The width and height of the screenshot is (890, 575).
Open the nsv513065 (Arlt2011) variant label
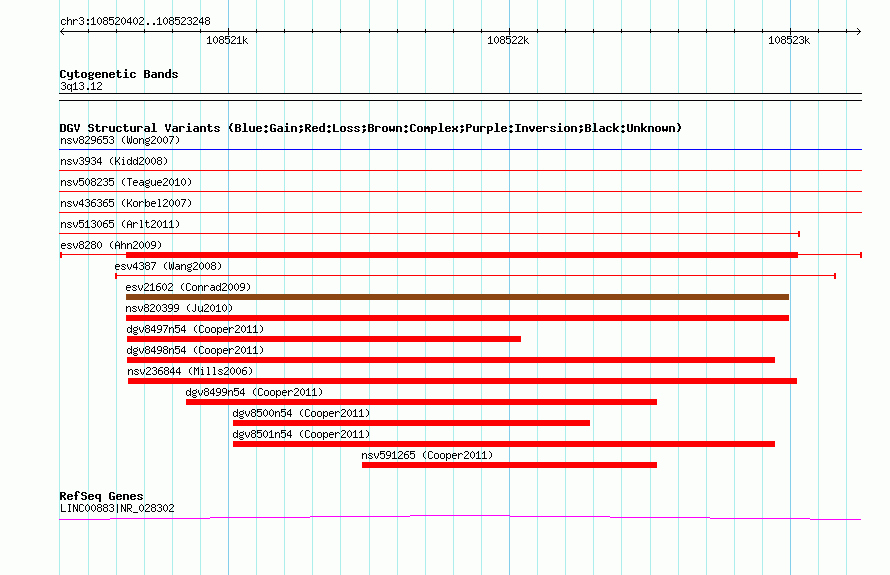click(120, 224)
